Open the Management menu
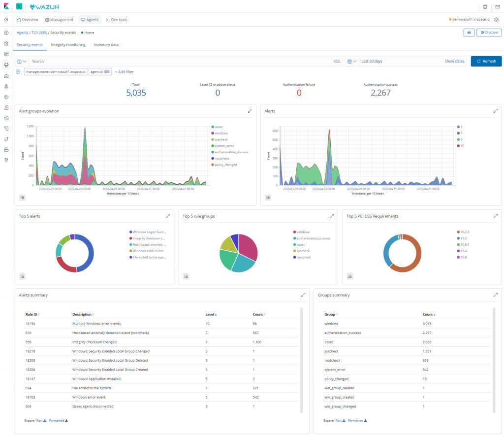Image resolution: width=504 pixels, height=436 pixels. tap(59, 20)
